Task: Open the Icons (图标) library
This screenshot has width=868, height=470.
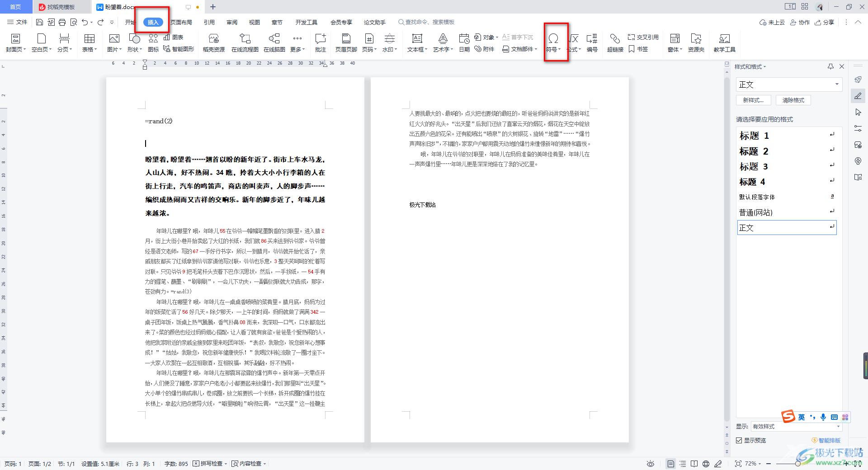Action: (x=153, y=43)
